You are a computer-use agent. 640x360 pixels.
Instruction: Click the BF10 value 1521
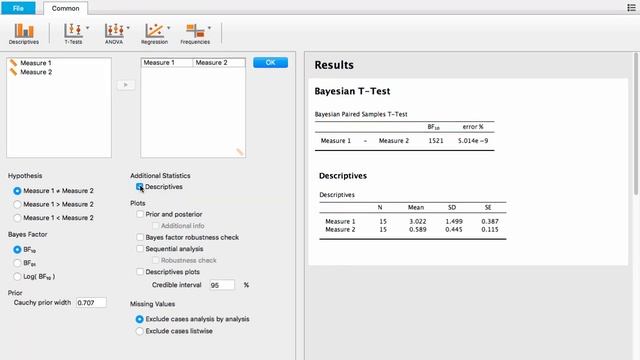point(436,141)
